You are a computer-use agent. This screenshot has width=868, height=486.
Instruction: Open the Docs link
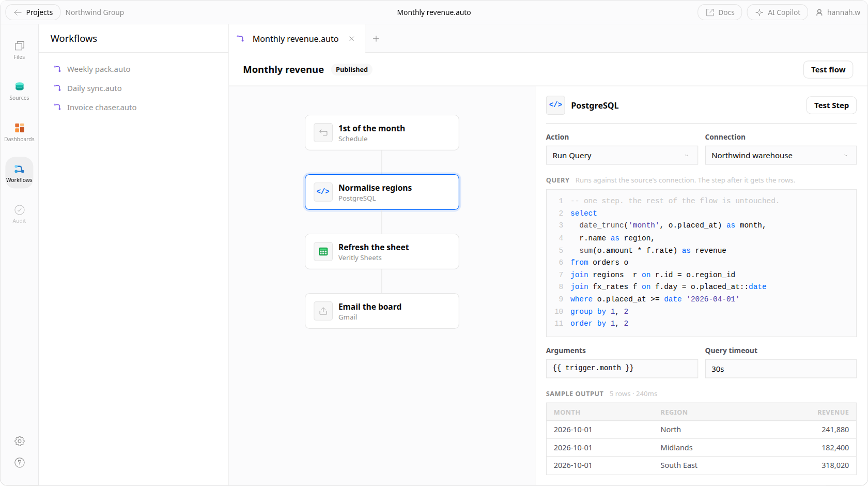(x=720, y=12)
